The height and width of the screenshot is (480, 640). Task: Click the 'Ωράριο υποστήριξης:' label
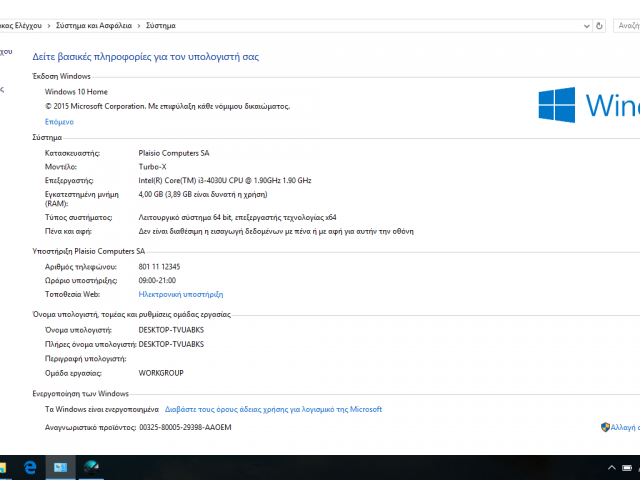coord(81,281)
